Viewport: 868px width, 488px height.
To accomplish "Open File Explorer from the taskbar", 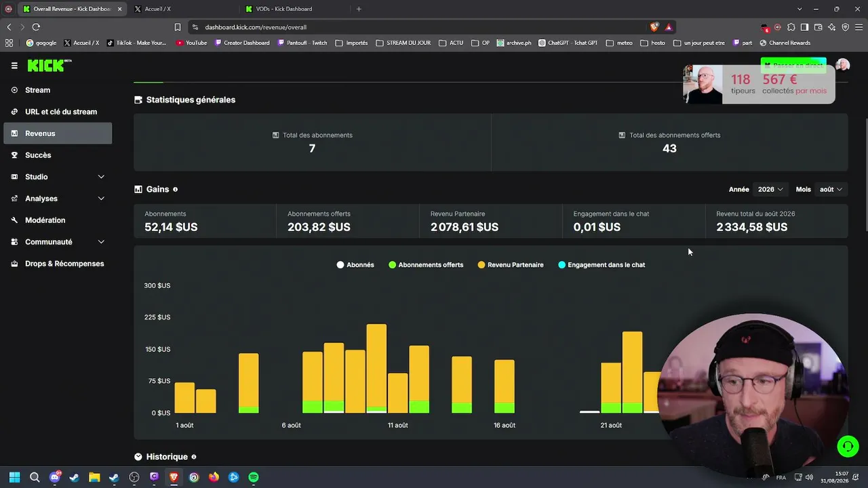I will tap(94, 477).
